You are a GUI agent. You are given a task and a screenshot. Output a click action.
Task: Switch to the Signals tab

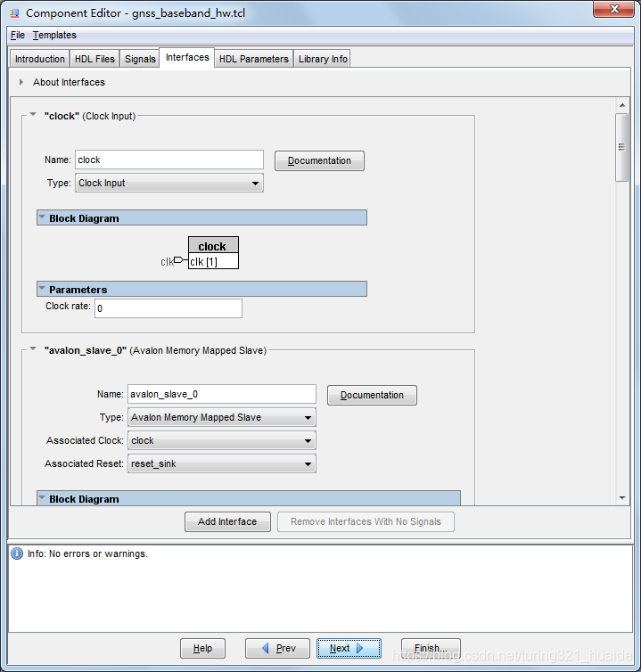[140, 59]
